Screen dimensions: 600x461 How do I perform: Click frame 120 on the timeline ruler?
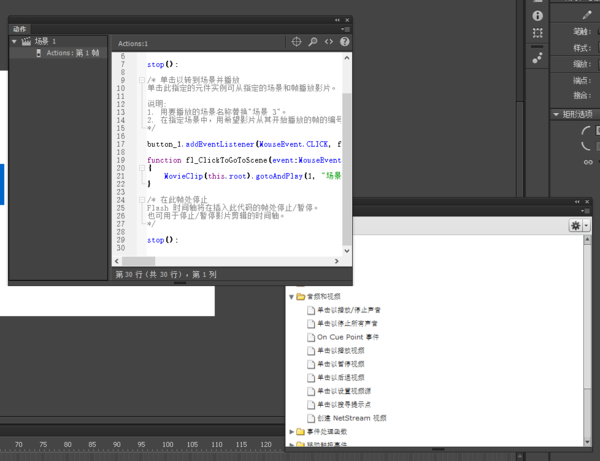tap(266, 445)
